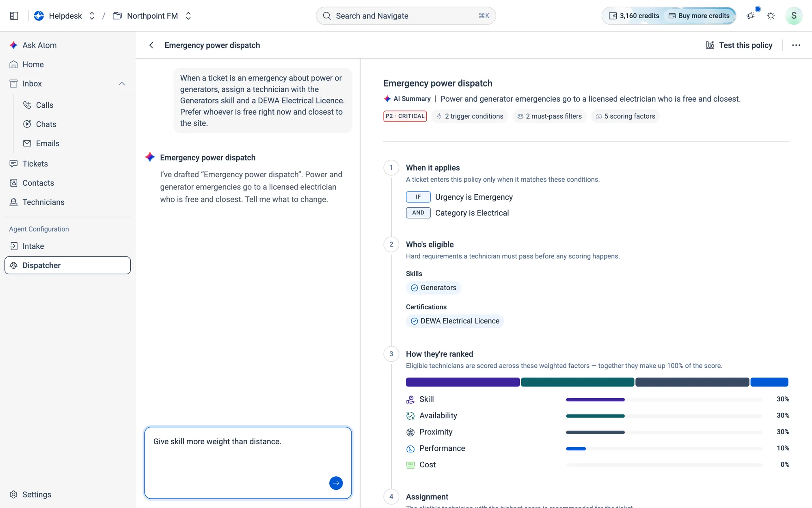Click the Cost weight slider bar

(x=664, y=465)
